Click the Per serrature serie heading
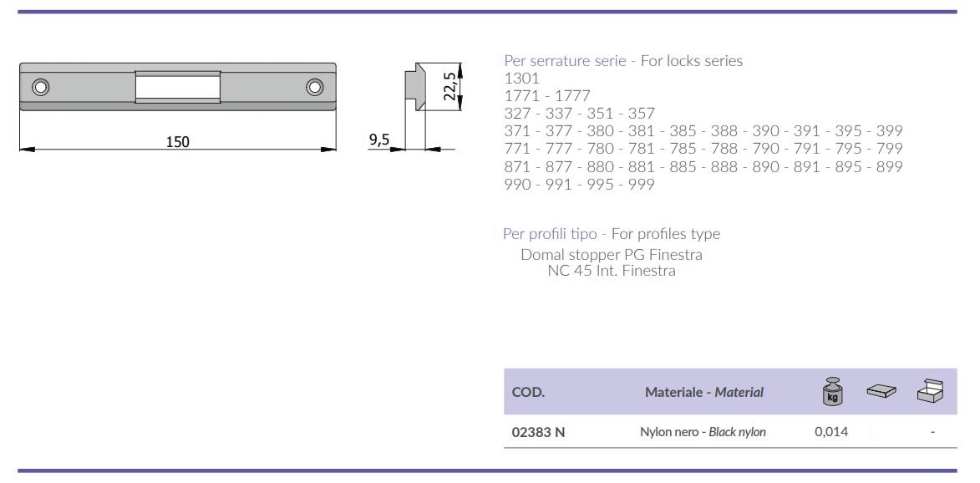Image resolution: width=980 pixels, height=483 pixels. tap(565, 61)
